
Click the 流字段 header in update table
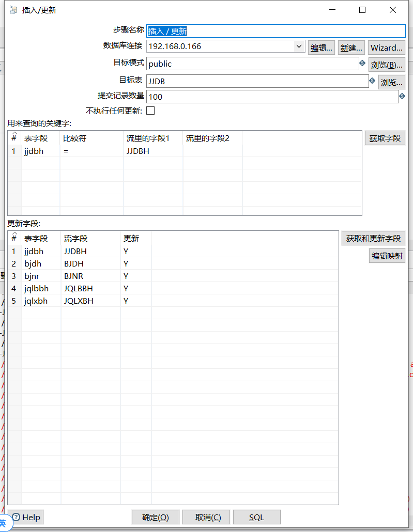coord(90,238)
